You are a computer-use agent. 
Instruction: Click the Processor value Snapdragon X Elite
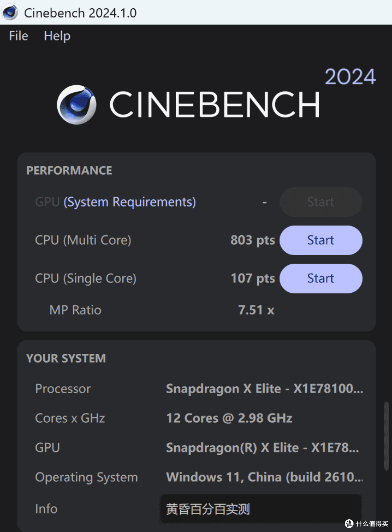(264, 389)
